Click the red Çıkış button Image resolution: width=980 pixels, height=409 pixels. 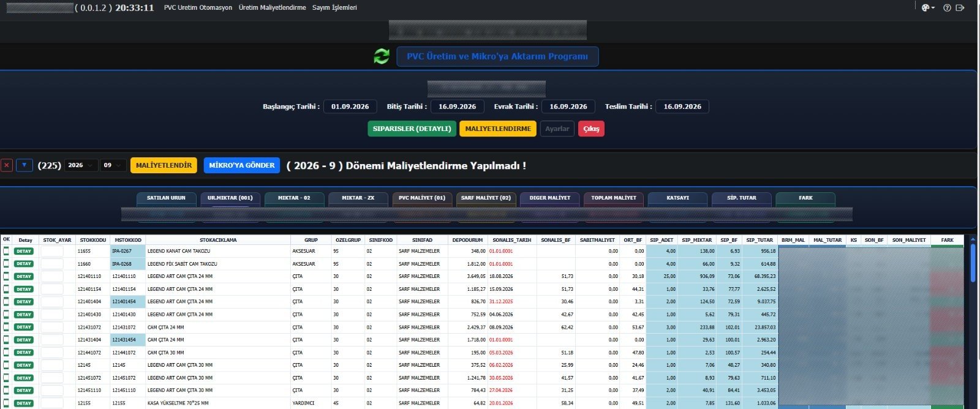591,129
